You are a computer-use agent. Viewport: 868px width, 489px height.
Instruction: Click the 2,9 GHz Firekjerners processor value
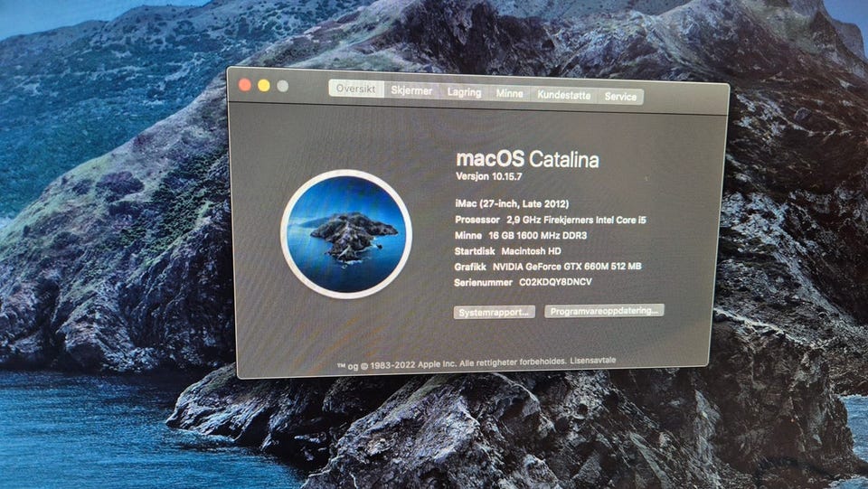tap(576, 220)
